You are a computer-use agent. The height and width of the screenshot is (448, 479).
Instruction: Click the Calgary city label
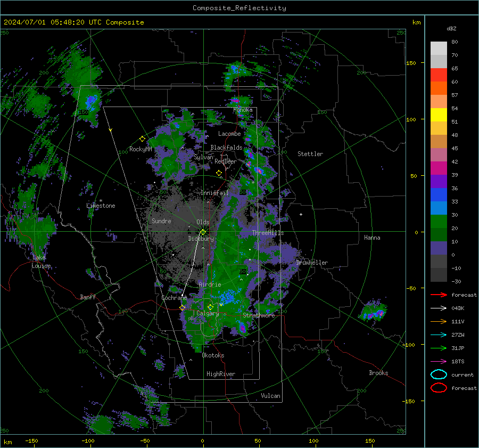(x=208, y=313)
